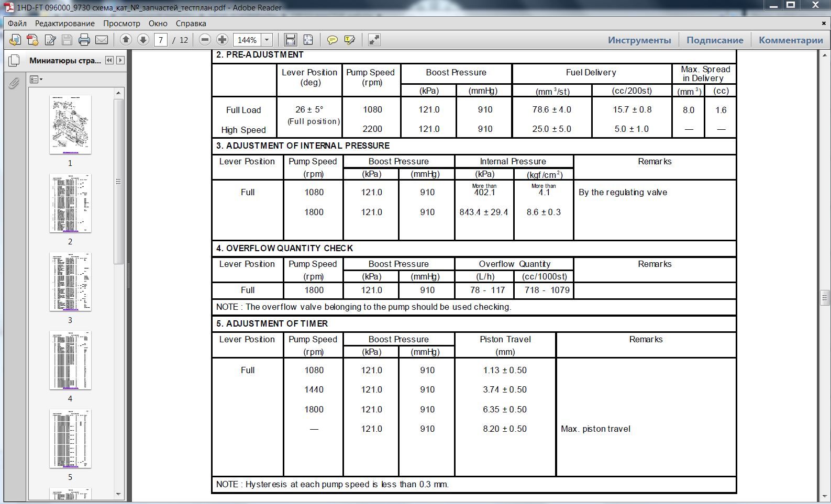Expand the thumbnails panel right arrow

tap(120, 60)
